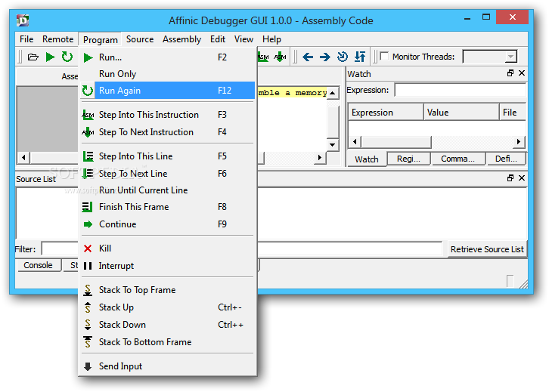Click the blue up-down arrows toolbar icon

pos(360,57)
